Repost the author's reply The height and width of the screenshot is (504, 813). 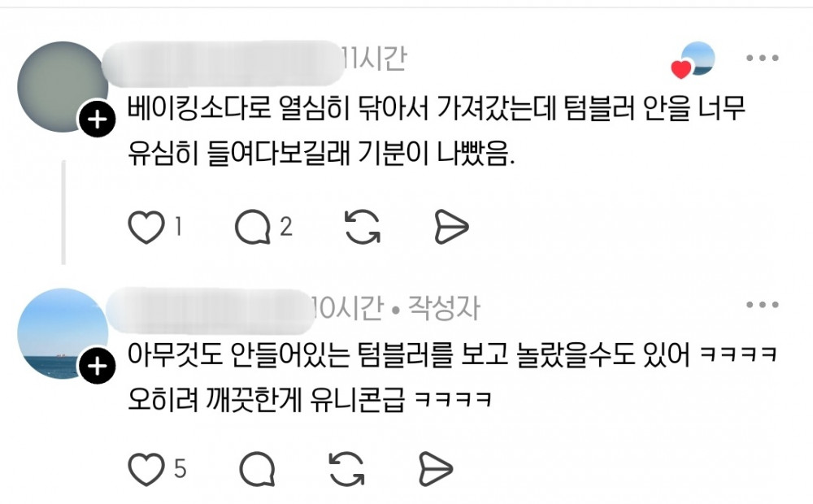347,469
